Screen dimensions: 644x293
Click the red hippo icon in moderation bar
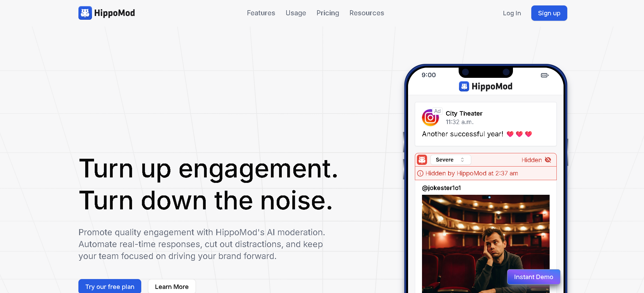click(x=422, y=160)
